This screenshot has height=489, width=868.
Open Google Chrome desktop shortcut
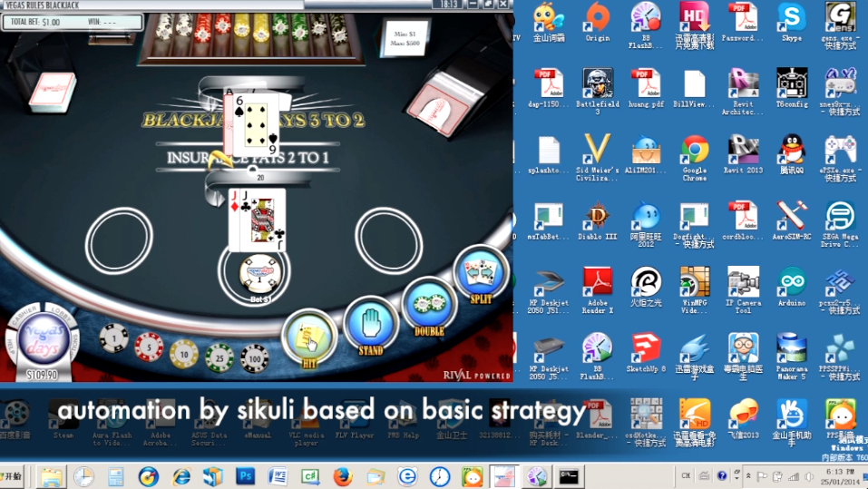tap(694, 158)
